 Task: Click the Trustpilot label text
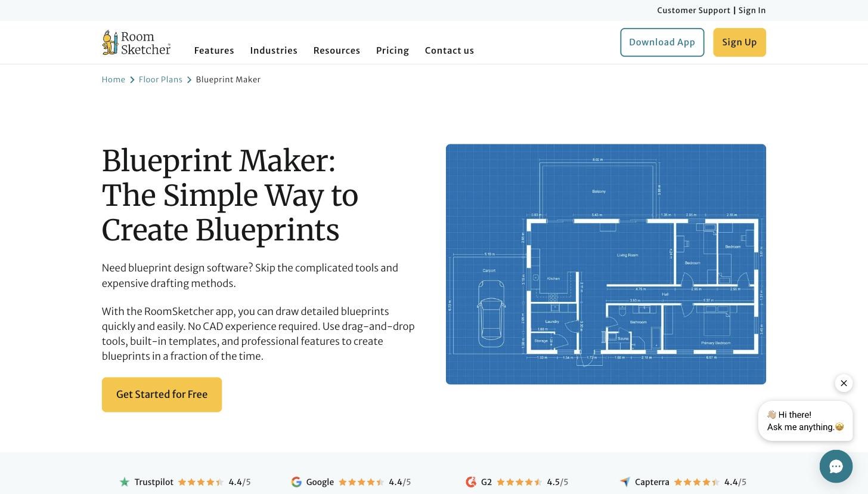coord(154,482)
